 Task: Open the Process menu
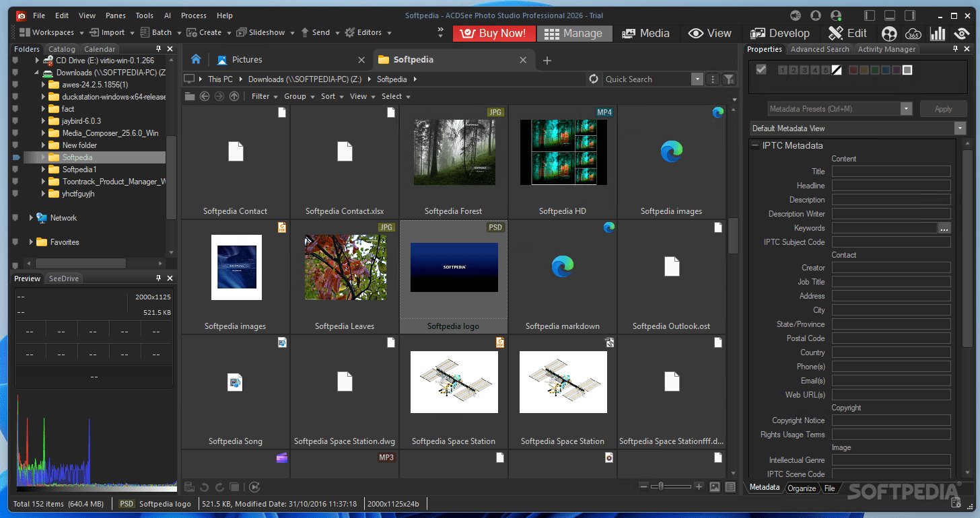click(x=193, y=15)
